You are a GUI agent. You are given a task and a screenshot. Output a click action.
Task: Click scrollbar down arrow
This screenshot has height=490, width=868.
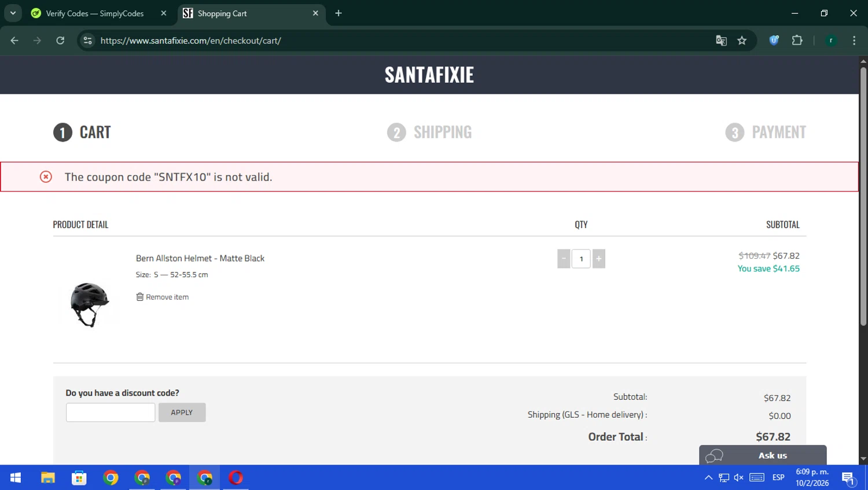click(x=863, y=459)
